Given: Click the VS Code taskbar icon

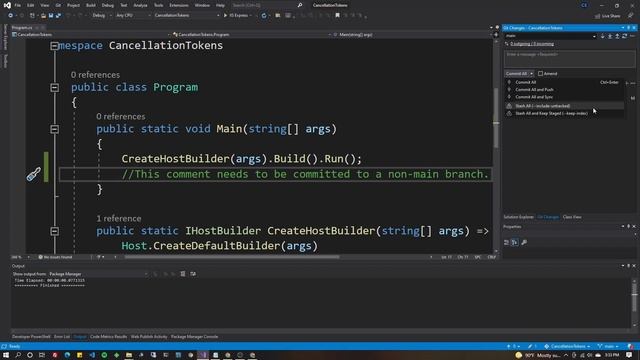Looking at the screenshot, I should pyautogui.click(x=92, y=355).
